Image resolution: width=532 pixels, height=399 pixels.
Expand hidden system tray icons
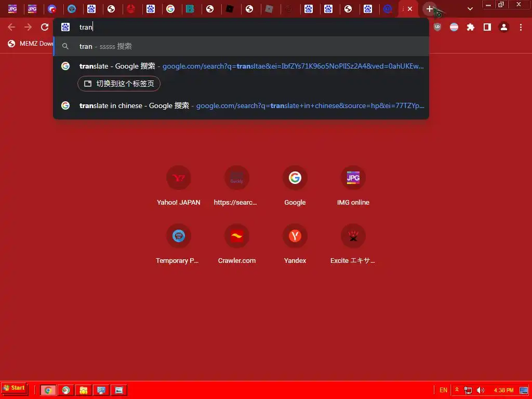pyautogui.click(x=457, y=390)
